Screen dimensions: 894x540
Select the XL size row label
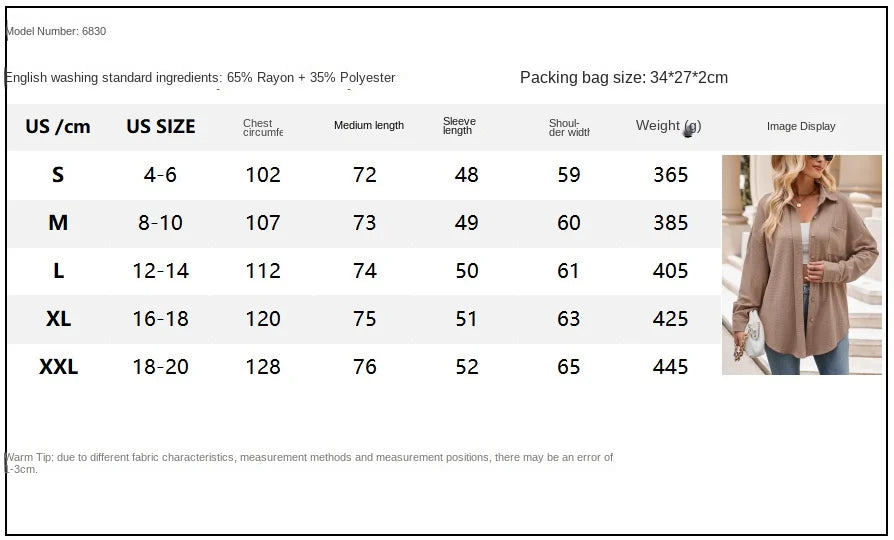(x=58, y=319)
